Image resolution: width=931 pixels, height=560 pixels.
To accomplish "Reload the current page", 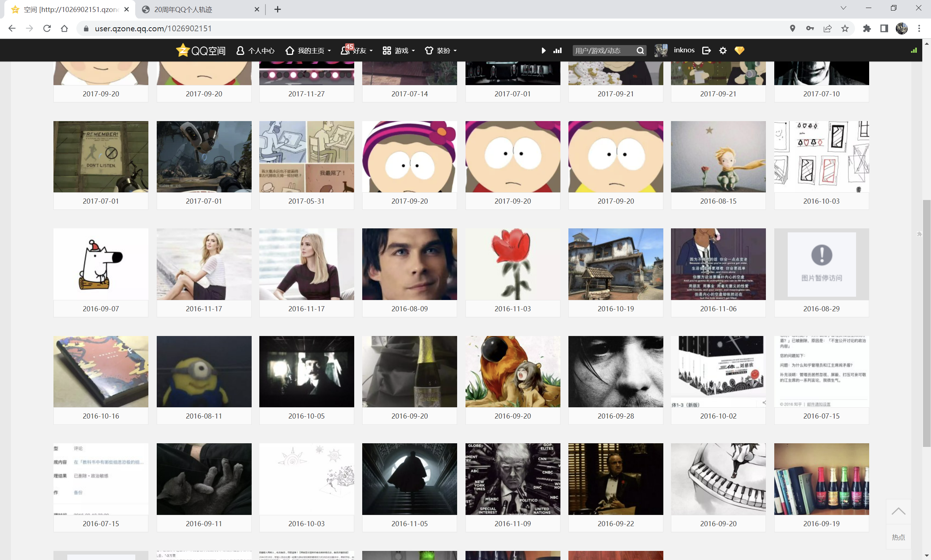I will click(x=47, y=28).
